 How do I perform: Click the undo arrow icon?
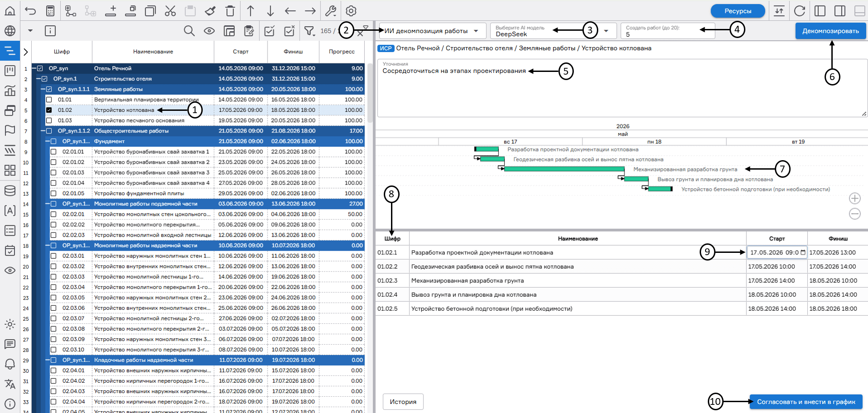tap(30, 11)
